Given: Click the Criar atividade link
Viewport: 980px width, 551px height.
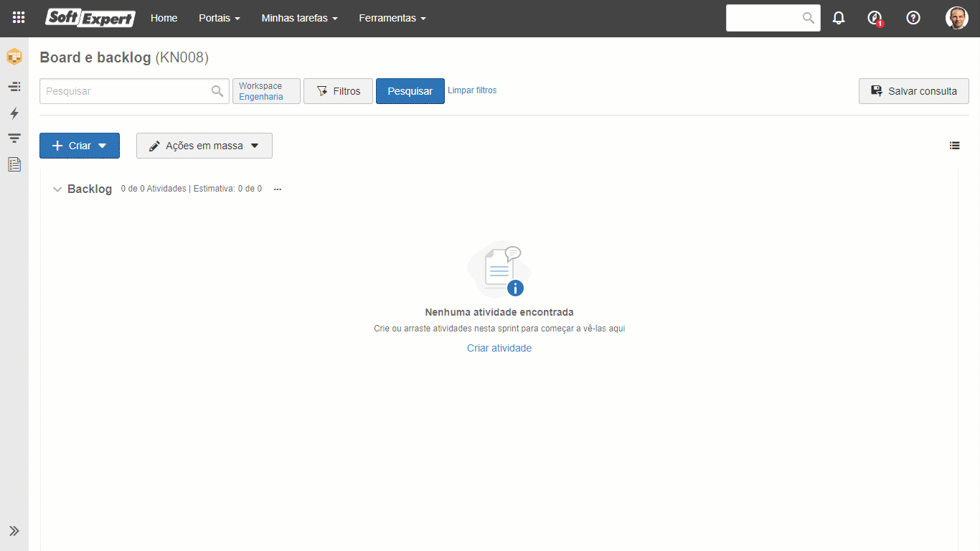Looking at the screenshot, I should [499, 348].
